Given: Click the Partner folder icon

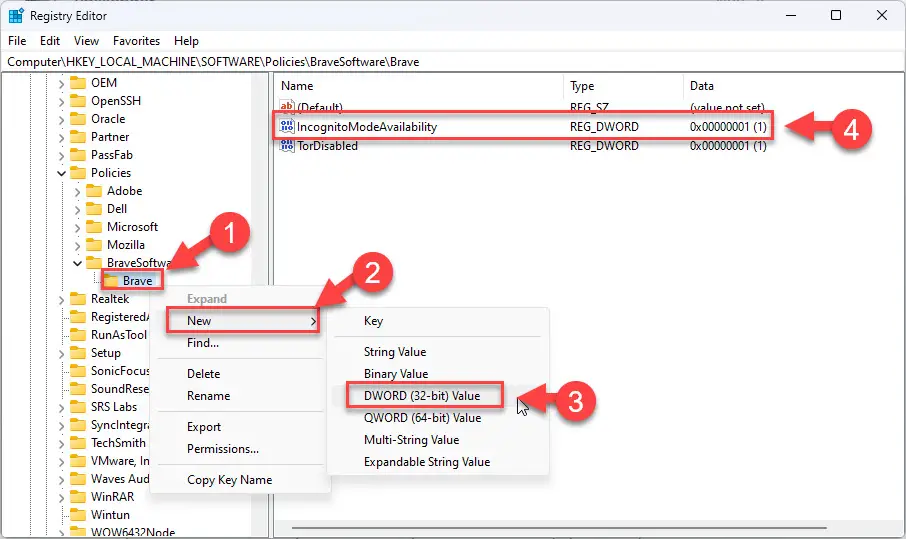Looking at the screenshot, I should pos(77,136).
